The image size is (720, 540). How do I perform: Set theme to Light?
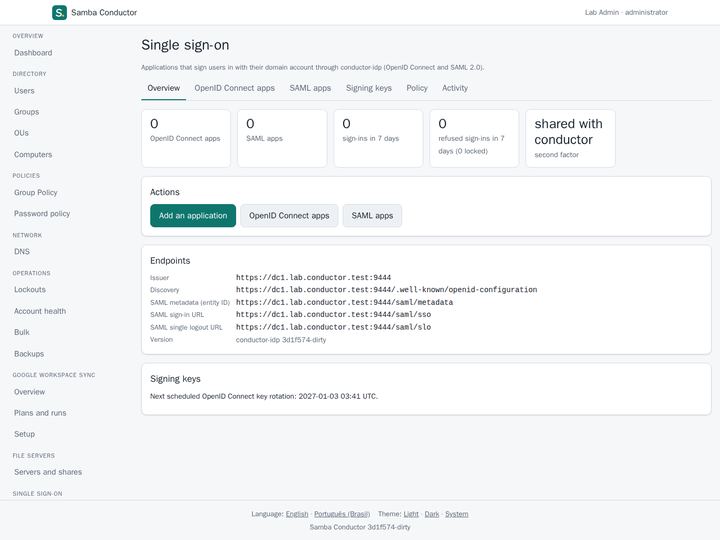[411, 514]
